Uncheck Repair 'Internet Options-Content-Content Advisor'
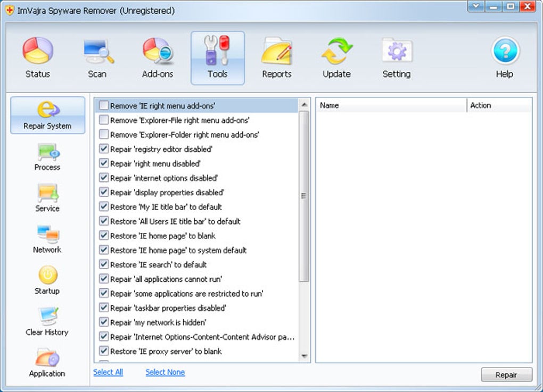This screenshot has height=392, width=543. 104,336
